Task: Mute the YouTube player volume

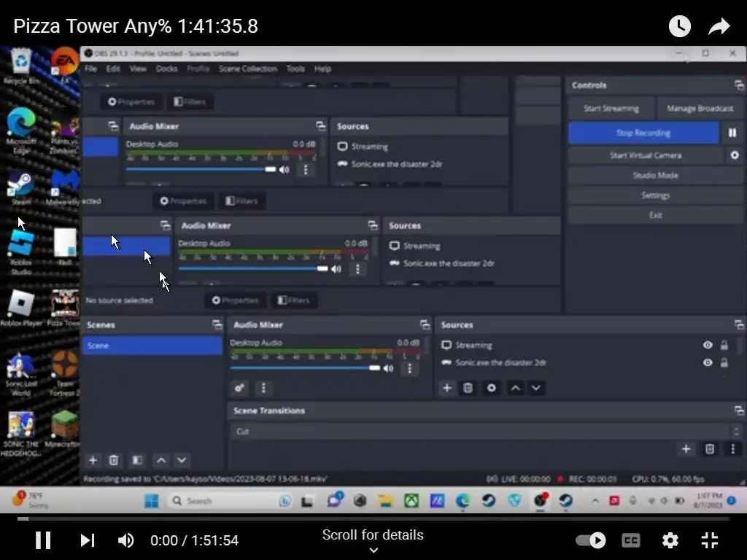Action: [125, 540]
